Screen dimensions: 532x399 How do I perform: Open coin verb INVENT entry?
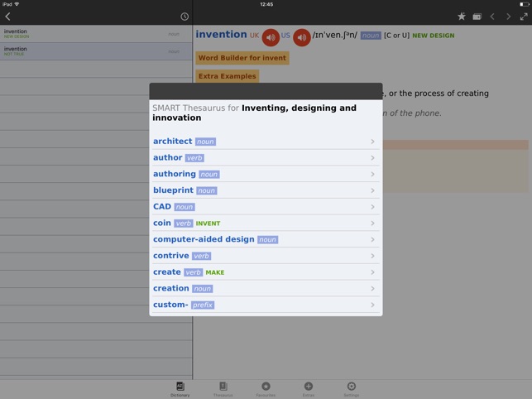[266, 223]
